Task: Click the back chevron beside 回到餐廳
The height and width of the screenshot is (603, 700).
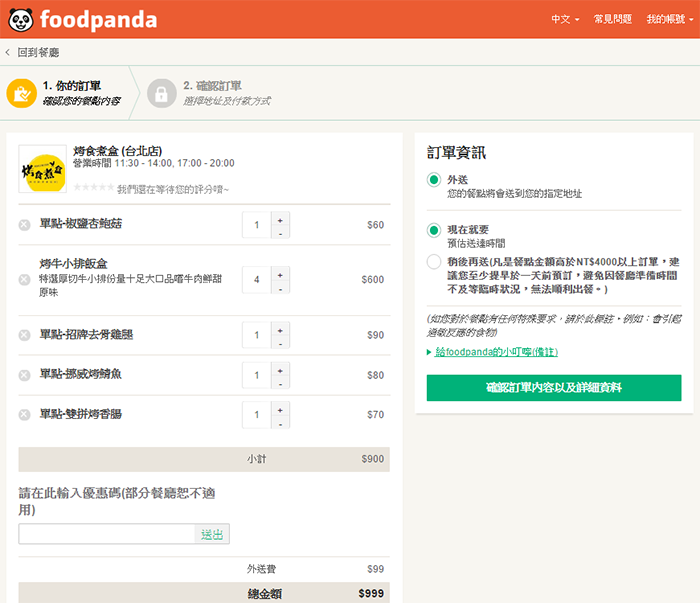Action: click(8, 53)
